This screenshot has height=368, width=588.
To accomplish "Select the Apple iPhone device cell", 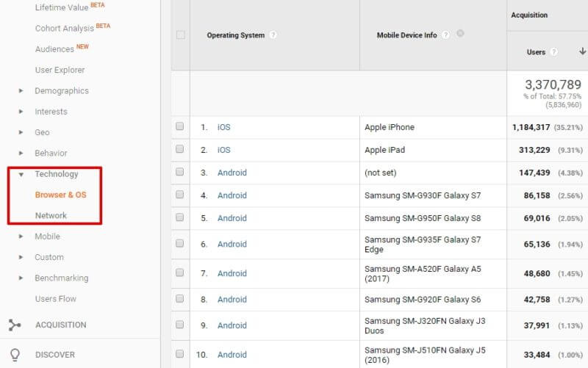I will click(390, 127).
